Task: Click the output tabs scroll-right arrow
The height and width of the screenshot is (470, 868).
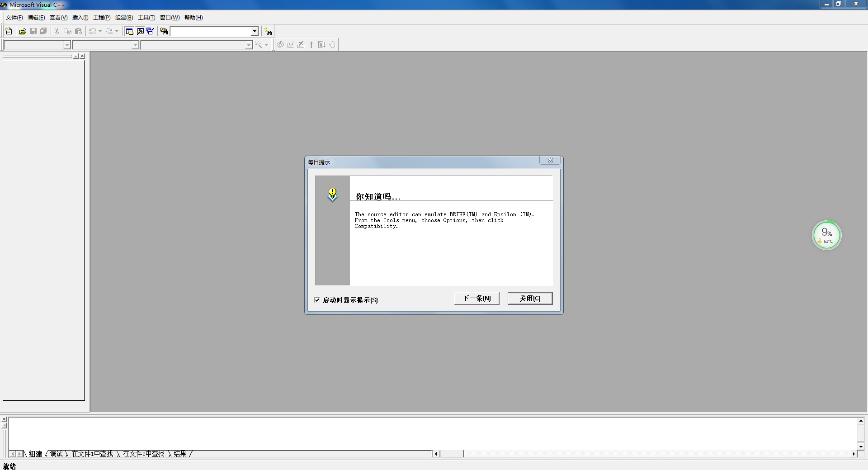Action: (19, 454)
